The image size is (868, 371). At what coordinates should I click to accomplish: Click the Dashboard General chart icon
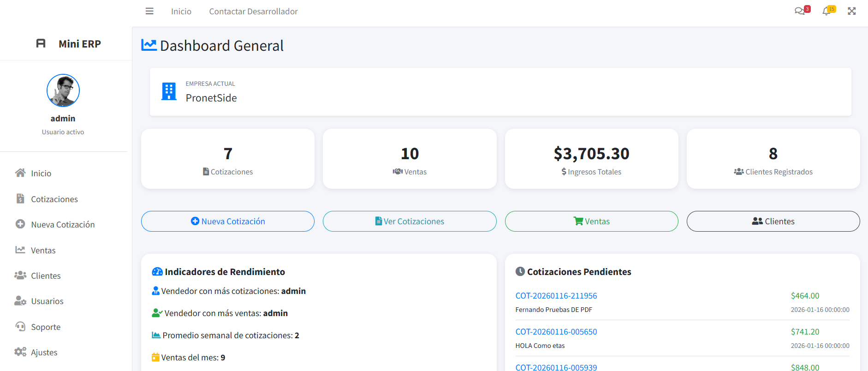[149, 45]
